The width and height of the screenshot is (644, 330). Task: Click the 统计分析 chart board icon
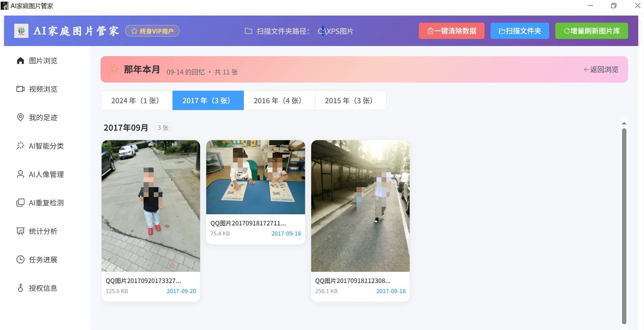pos(20,231)
